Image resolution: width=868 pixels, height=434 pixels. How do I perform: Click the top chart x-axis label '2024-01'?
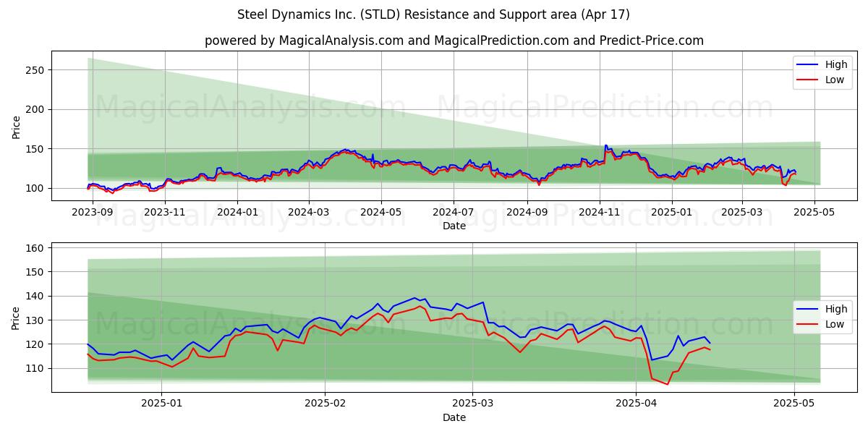click(237, 212)
